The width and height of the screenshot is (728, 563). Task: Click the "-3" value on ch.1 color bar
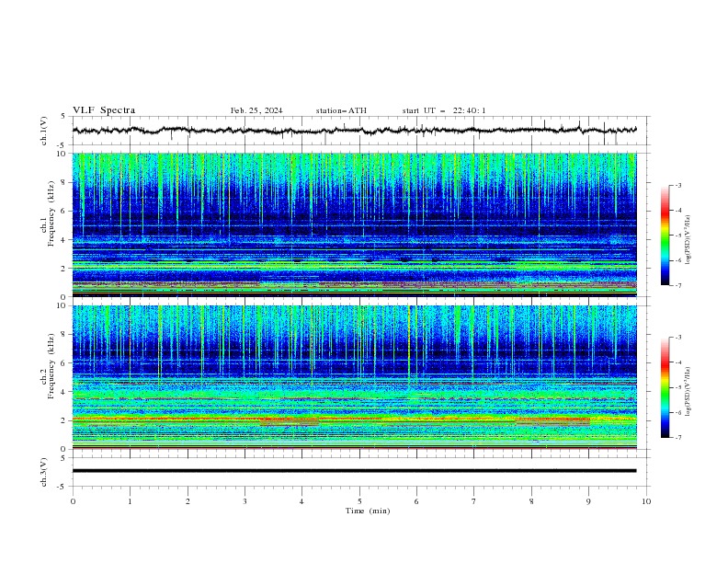tap(677, 185)
